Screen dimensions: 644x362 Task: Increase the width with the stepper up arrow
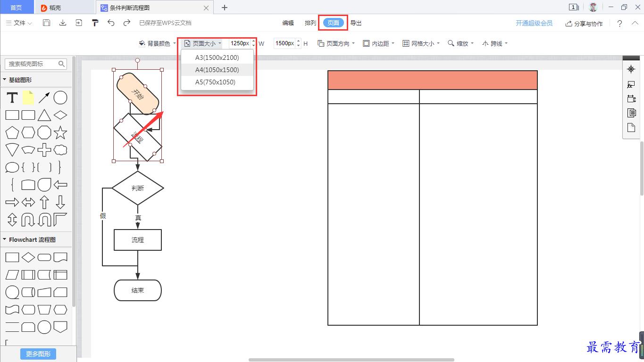coord(254,41)
